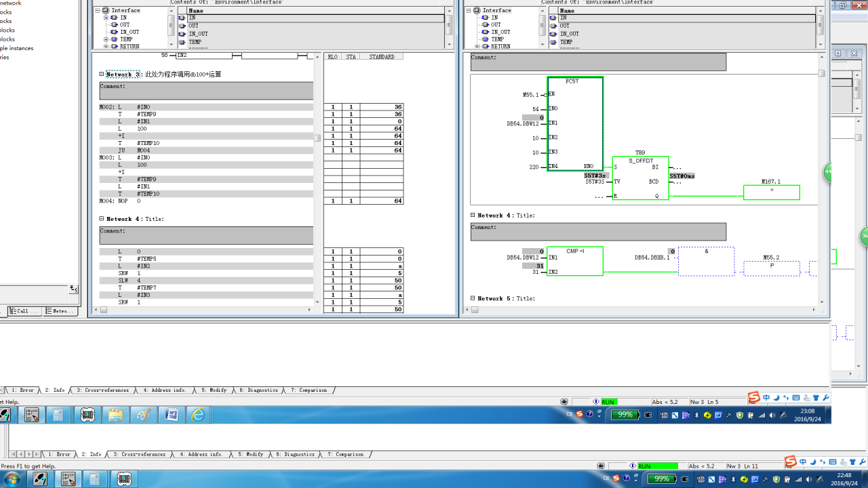The height and width of the screenshot is (488, 868).
Task: Click the RLO column header
Action: (x=333, y=57)
